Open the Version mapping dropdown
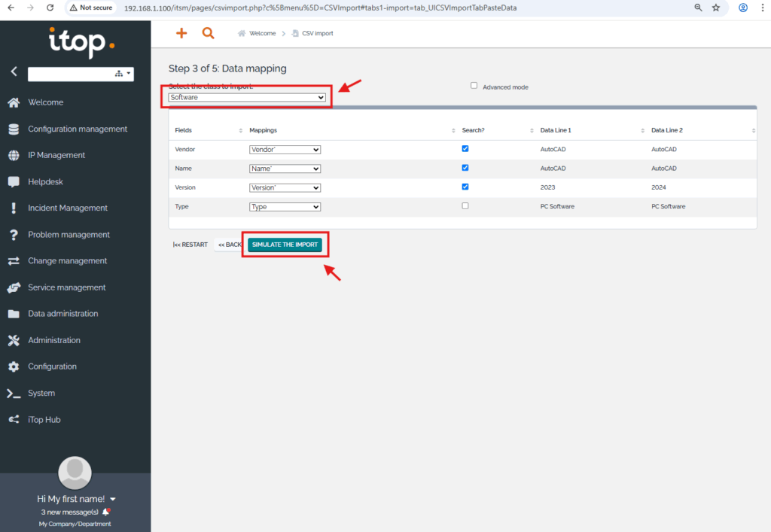The width and height of the screenshot is (771, 532). (x=285, y=187)
